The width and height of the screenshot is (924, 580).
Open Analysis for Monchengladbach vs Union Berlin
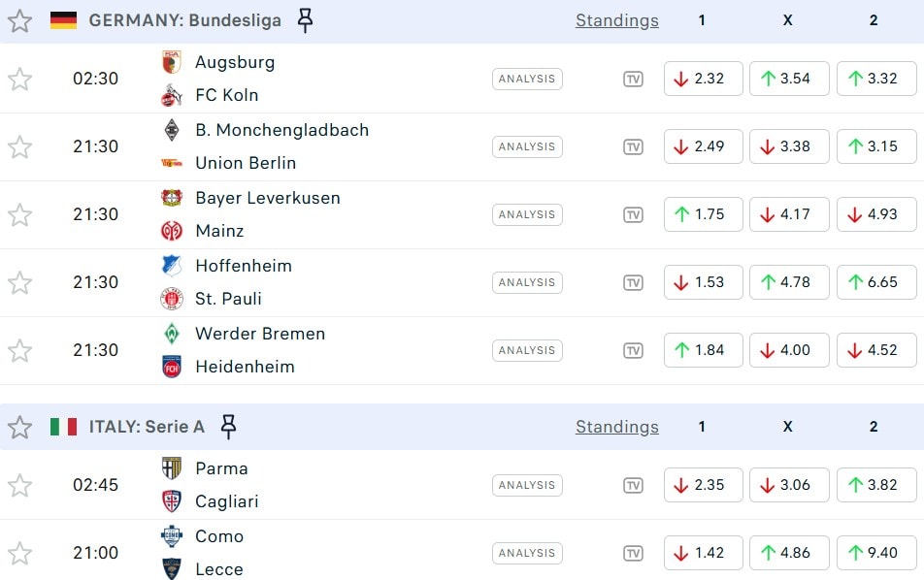[527, 146]
